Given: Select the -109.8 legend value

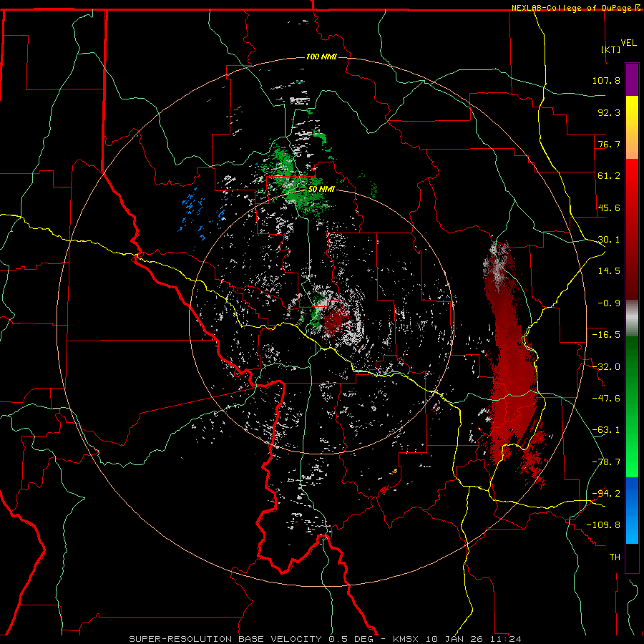Looking at the screenshot, I should (604, 525).
